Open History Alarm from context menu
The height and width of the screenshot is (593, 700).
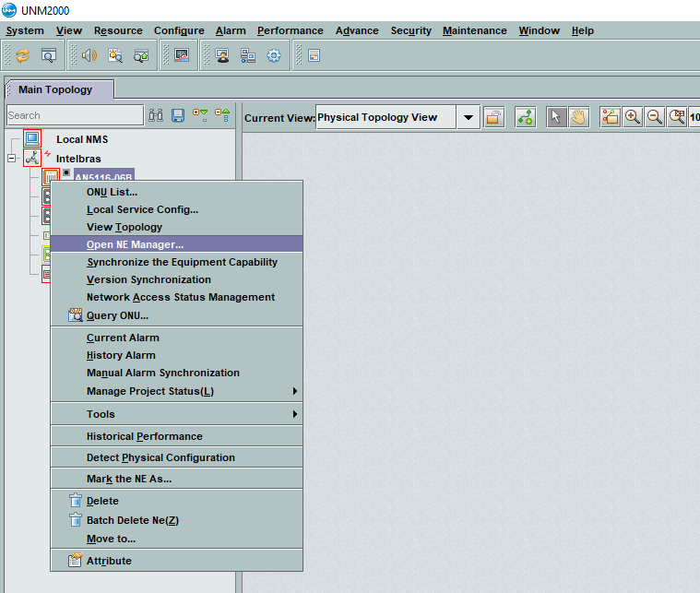coord(177,355)
